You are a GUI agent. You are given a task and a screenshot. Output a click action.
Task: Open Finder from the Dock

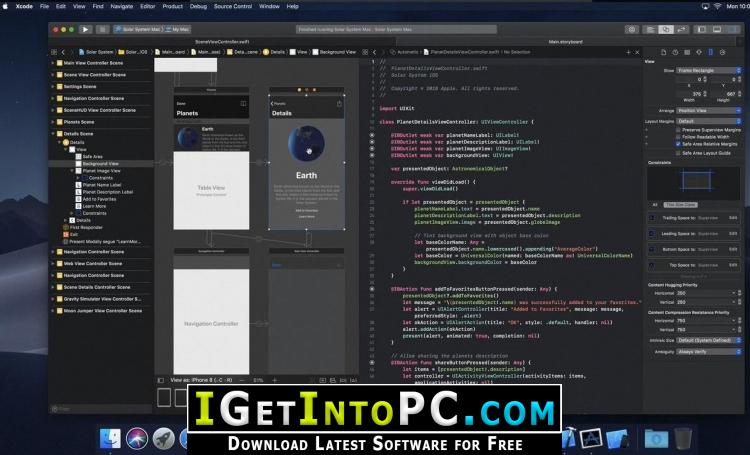click(110, 438)
